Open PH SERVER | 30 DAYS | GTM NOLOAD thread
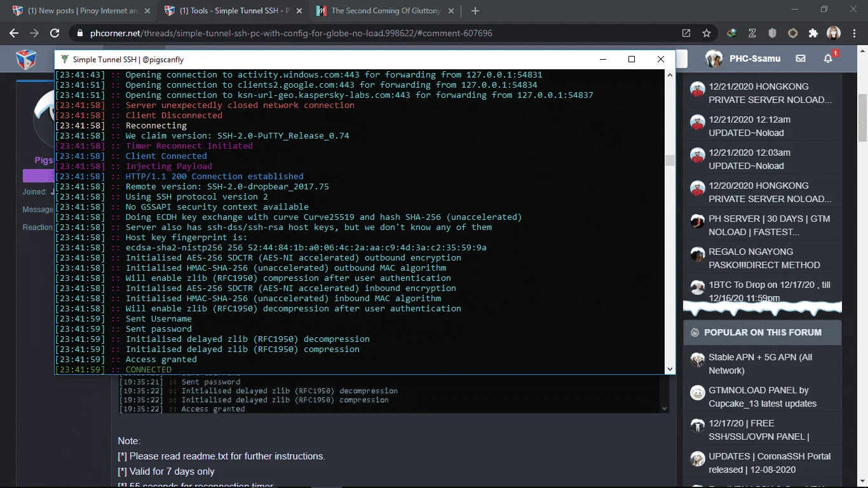Screen dimensions: 868x488 (x=770, y=226)
